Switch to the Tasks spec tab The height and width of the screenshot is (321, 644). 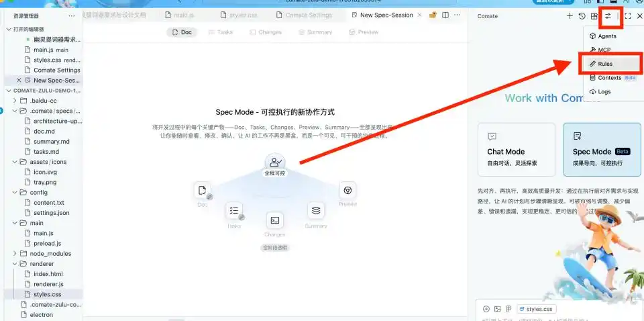(221, 32)
